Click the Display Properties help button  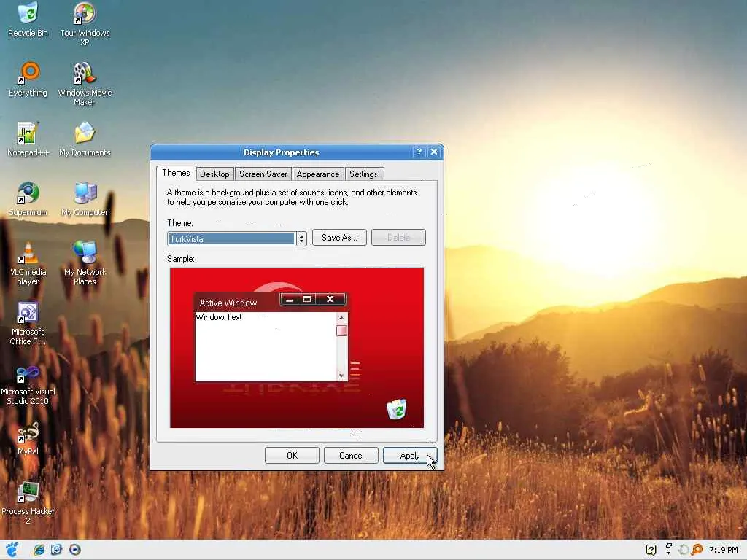[419, 152]
